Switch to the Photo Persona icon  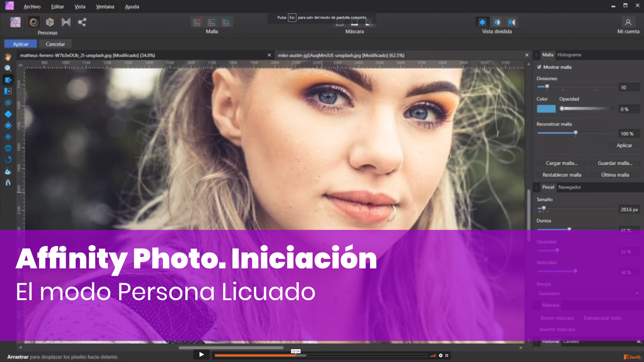[x=15, y=22]
